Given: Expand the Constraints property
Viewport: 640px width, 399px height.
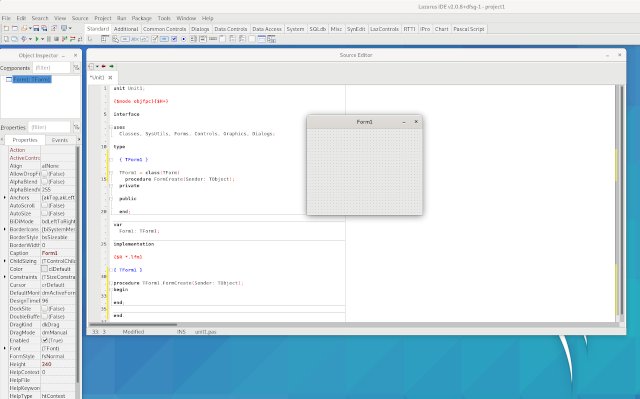Looking at the screenshot, I should [x=4, y=277].
